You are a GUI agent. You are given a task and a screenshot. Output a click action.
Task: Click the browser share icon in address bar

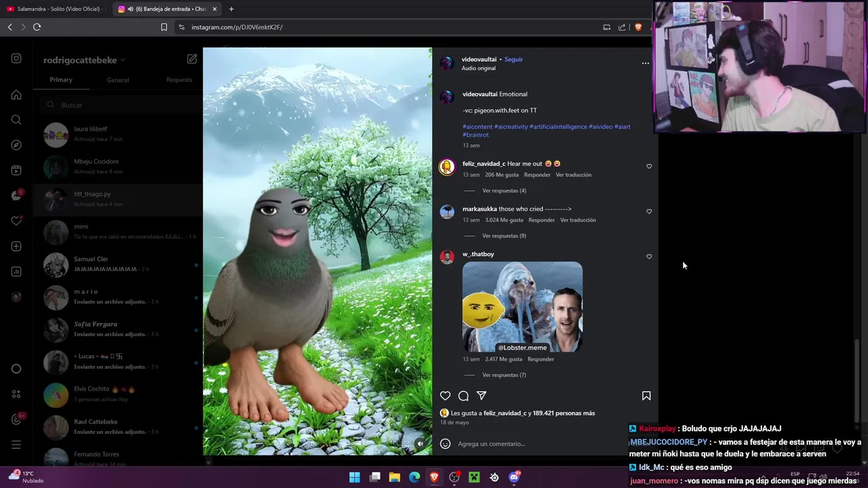[x=622, y=27]
